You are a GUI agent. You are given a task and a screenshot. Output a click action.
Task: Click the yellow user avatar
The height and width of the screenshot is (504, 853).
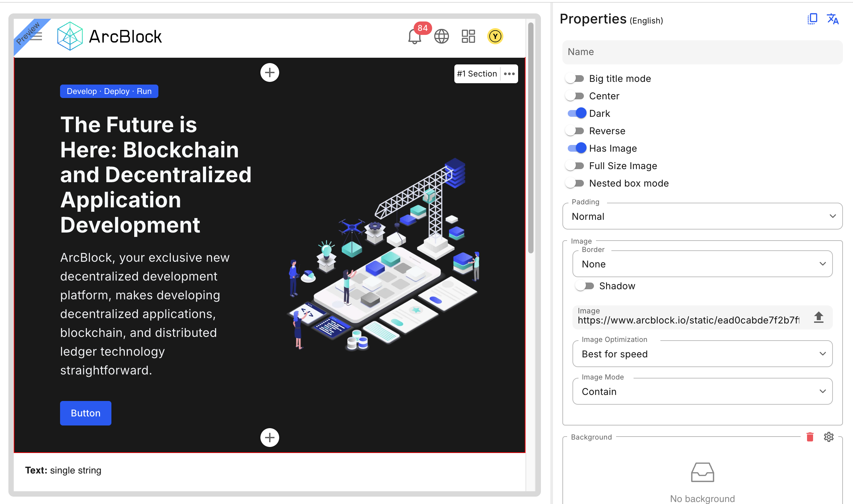tap(495, 37)
